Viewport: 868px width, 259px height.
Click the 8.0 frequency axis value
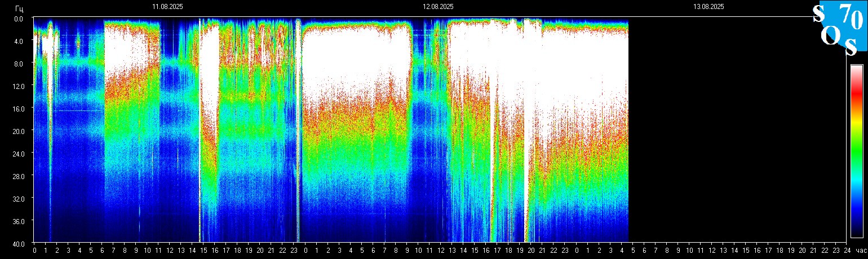click(x=19, y=63)
